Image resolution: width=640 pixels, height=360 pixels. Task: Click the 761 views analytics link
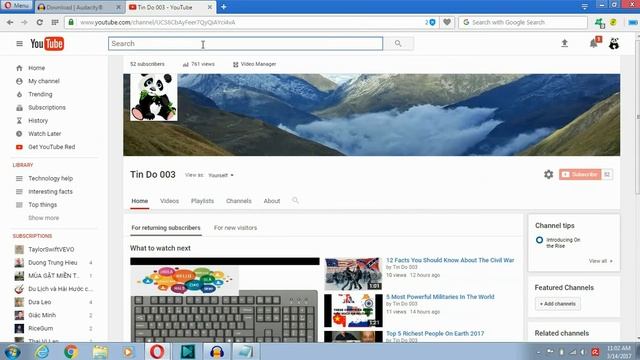[x=199, y=64]
